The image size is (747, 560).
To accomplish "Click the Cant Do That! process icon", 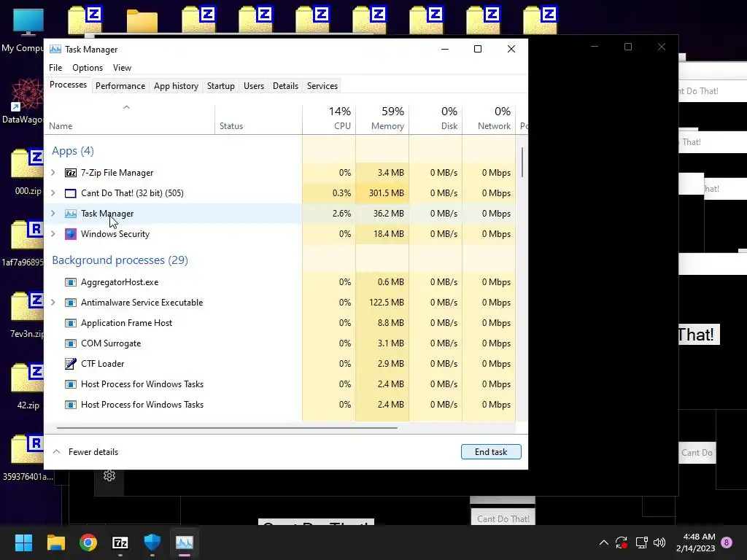I will [x=71, y=193].
